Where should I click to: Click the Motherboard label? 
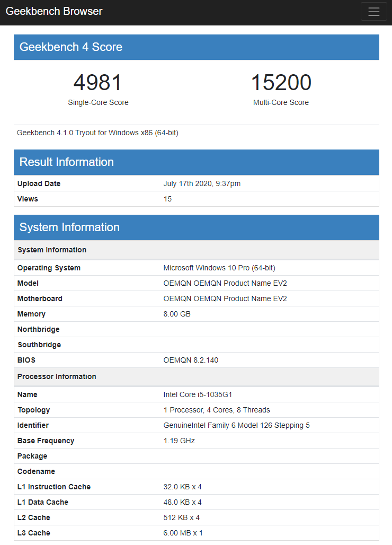pos(40,298)
